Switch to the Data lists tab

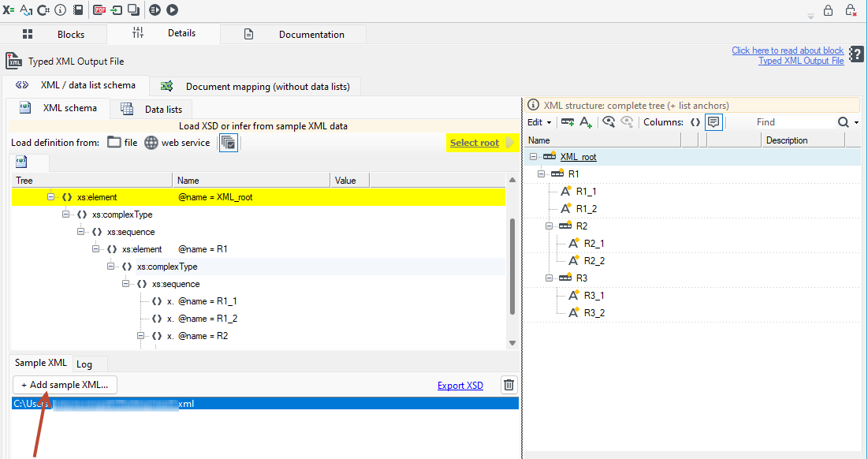[x=151, y=109]
